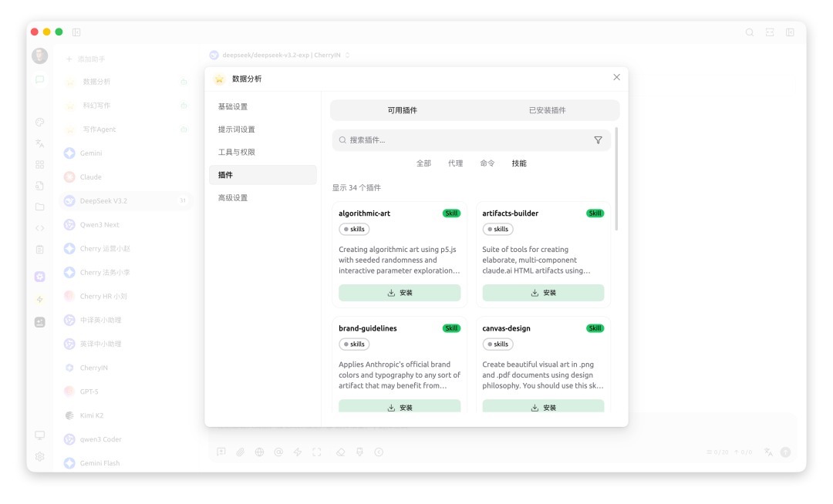
Task: Switch to the 已安装插件 tab
Action: tap(547, 110)
